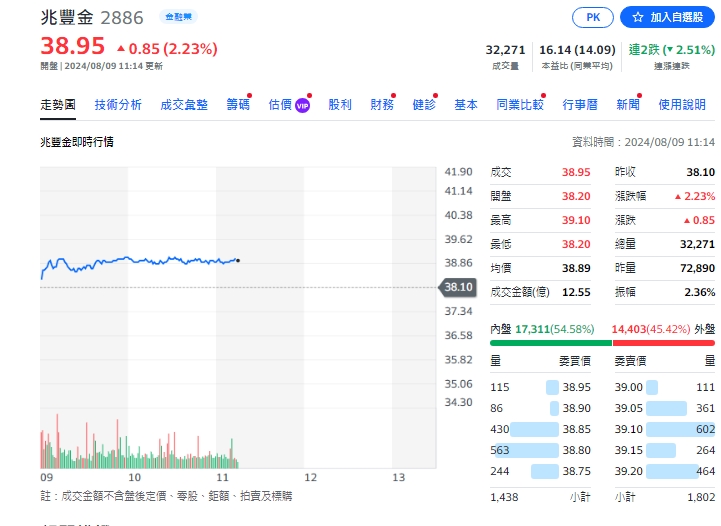Click the ask price 39.05 row

tap(664, 408)
